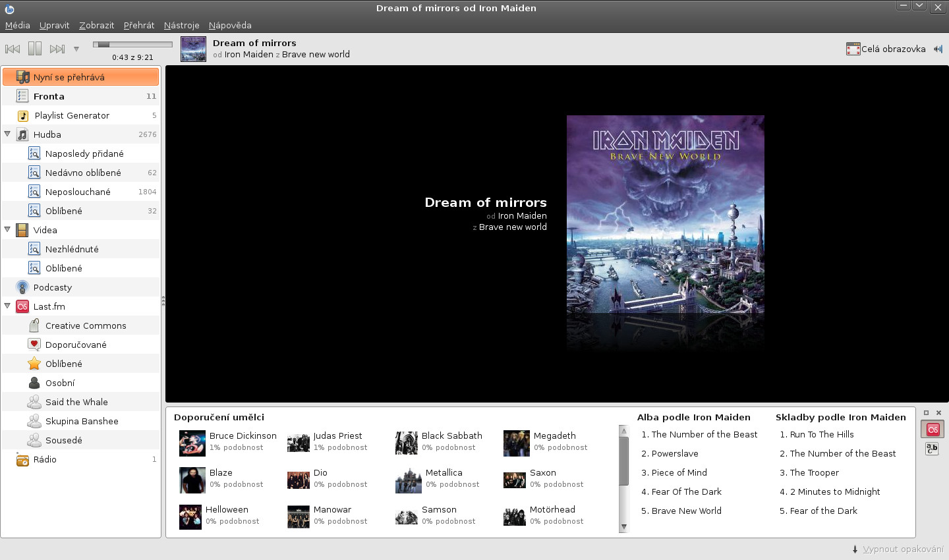Click the small album cover in header
949x560 pixels.
click(193, 49)
